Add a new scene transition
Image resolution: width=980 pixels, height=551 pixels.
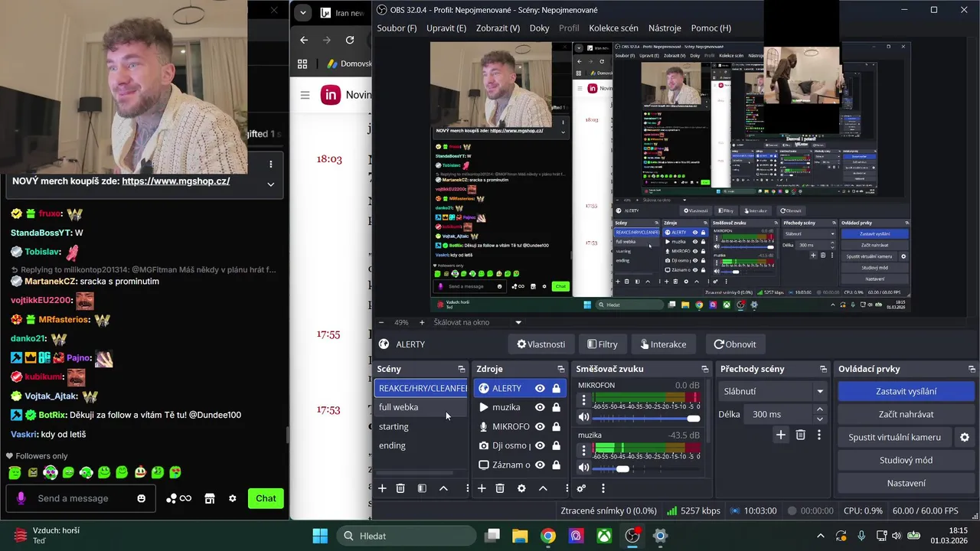pos(780,435)
